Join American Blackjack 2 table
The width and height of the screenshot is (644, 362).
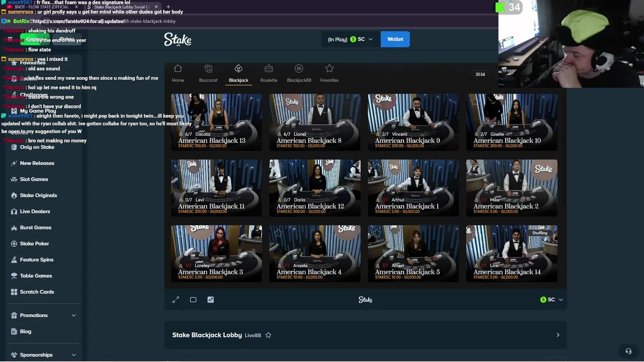[x=512, y=188]
